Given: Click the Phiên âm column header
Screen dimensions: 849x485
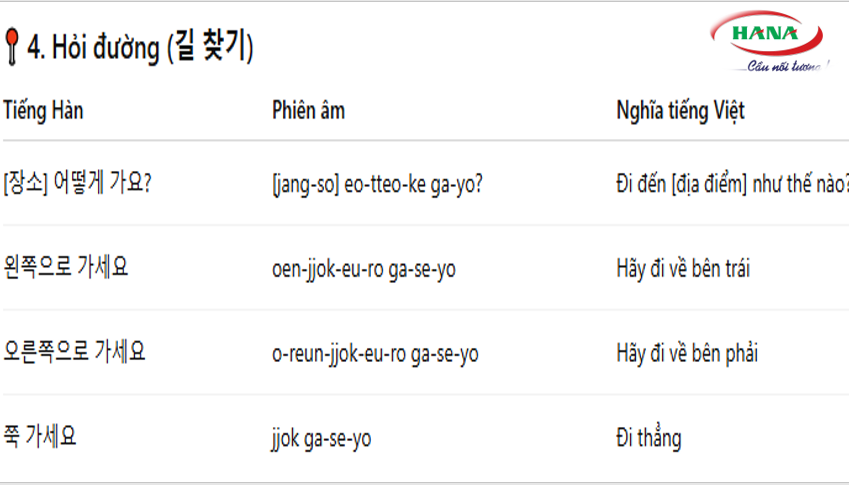Looking at the screenshot, I should coord(308,110).
